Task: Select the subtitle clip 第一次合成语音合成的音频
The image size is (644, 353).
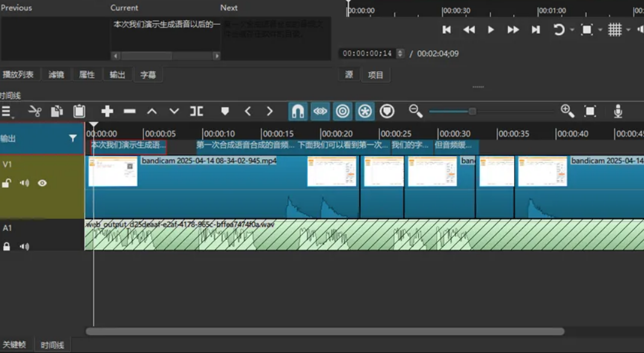Action: tap(245, 145)
